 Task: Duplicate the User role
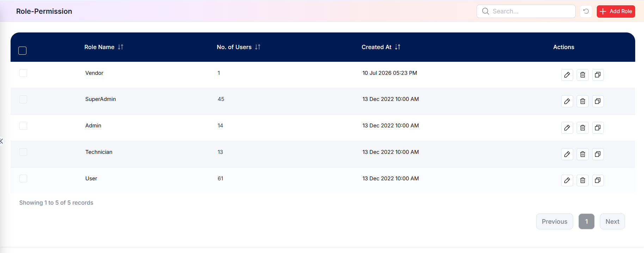[x=598, y=180]
